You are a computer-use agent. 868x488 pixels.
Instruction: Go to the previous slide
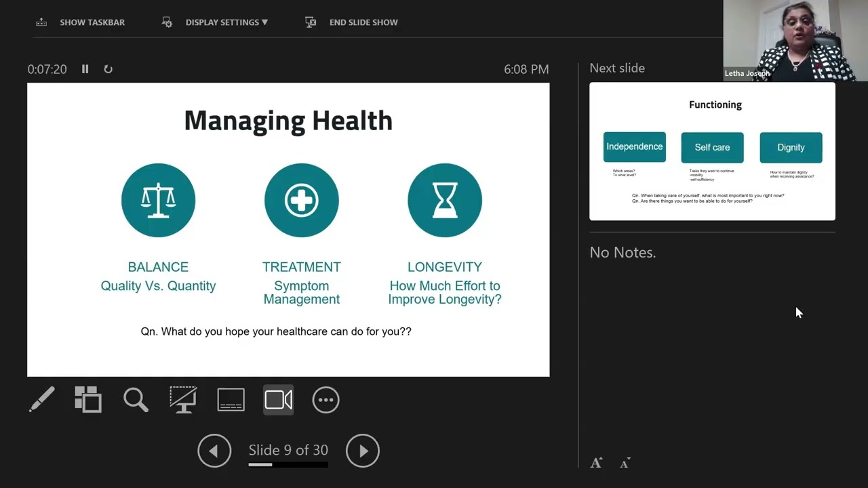(214, 451)
